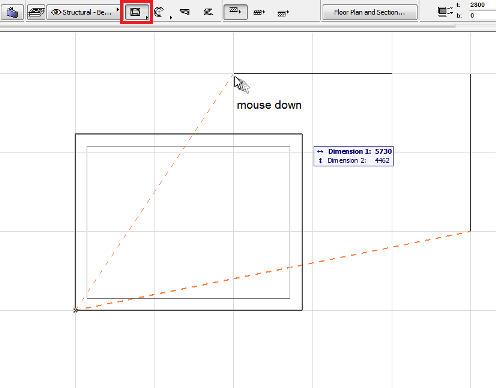The image size is (496, 388).
Task: Select the polygonal wall geometry method
Action: (208, 12)
